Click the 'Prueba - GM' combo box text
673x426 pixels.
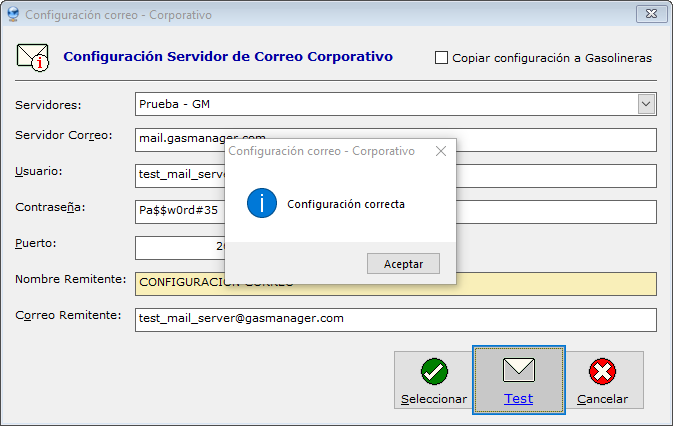click(380, 104)
